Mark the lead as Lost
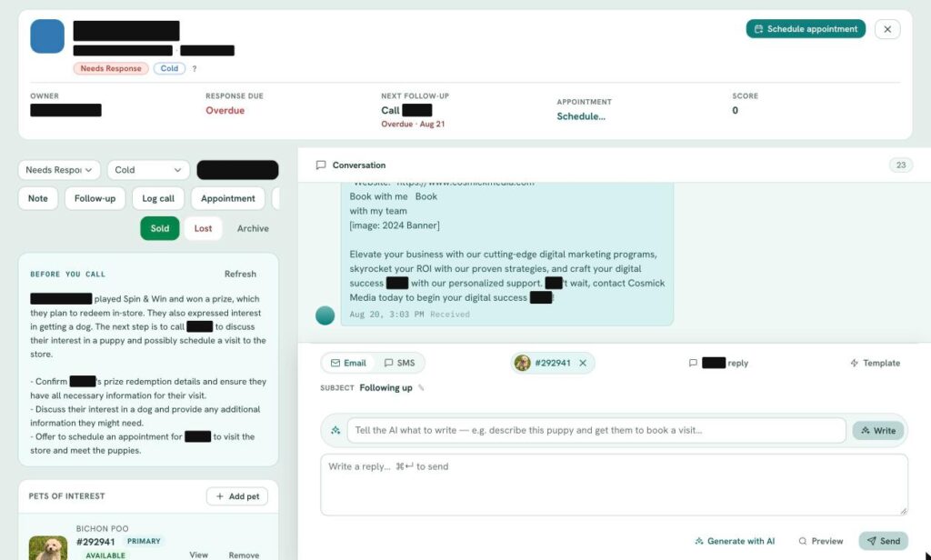This screenshot has height=560, width=931. coord(203,228)
